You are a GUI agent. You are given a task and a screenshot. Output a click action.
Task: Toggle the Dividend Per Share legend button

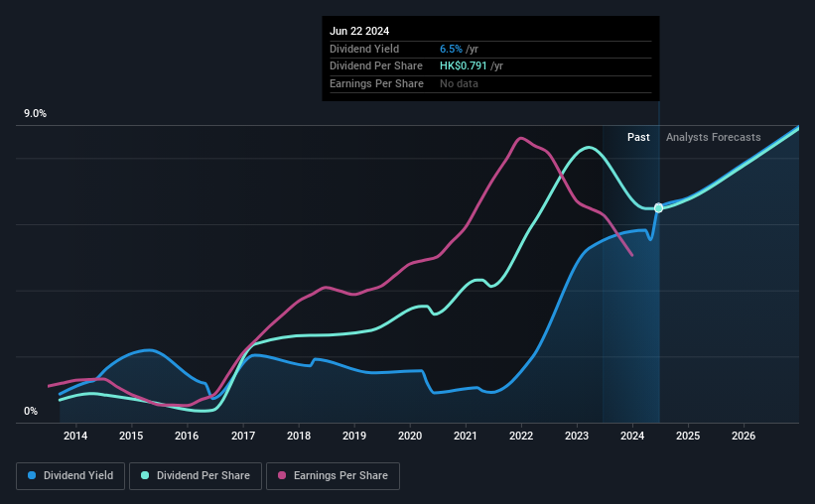click(195, 476)
